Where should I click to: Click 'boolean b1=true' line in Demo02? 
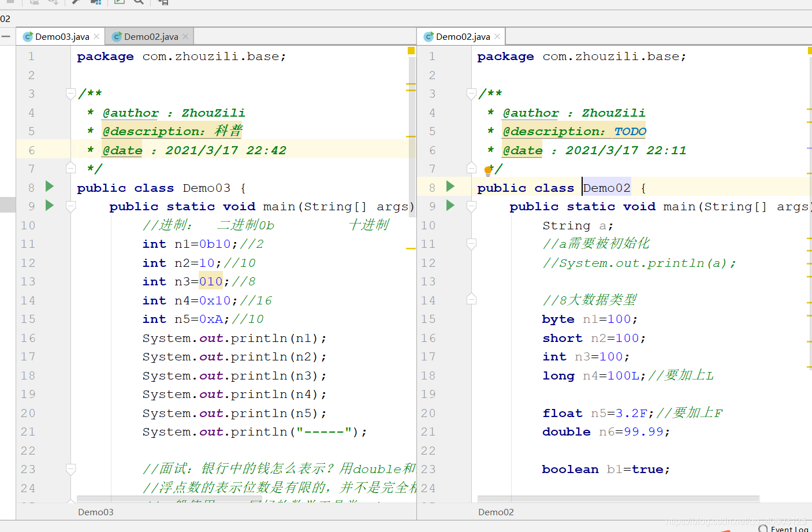pos(606,469)
